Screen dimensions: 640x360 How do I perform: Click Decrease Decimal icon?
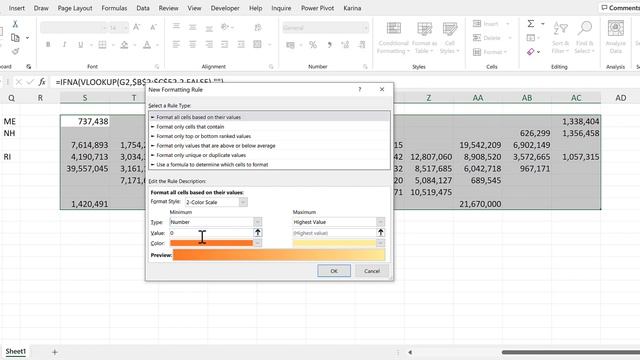(362, 44)
